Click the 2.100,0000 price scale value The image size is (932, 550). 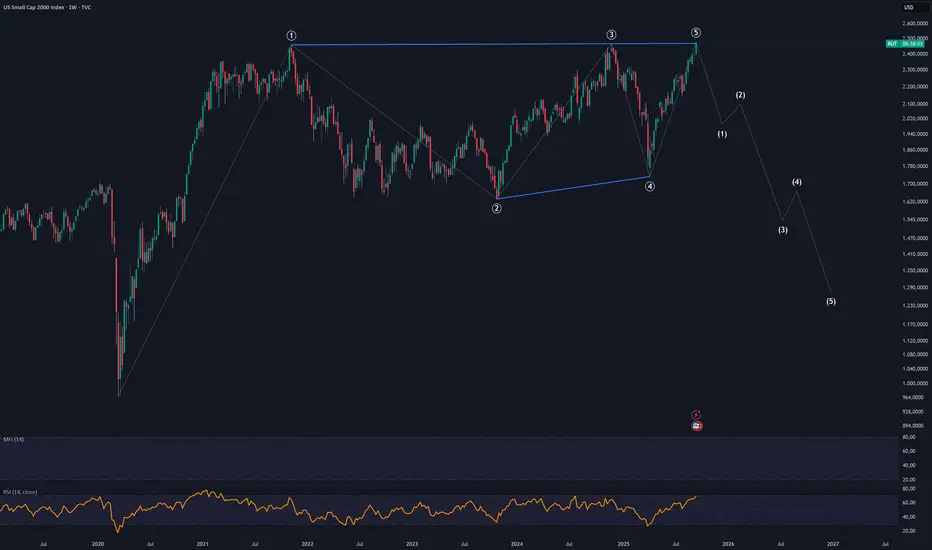click(x=915, y=103)
